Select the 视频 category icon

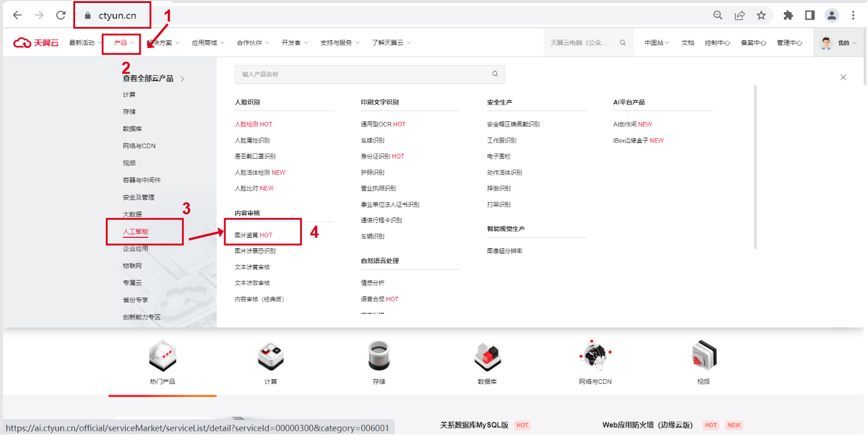pyautogui.click(x=704, y=355)
